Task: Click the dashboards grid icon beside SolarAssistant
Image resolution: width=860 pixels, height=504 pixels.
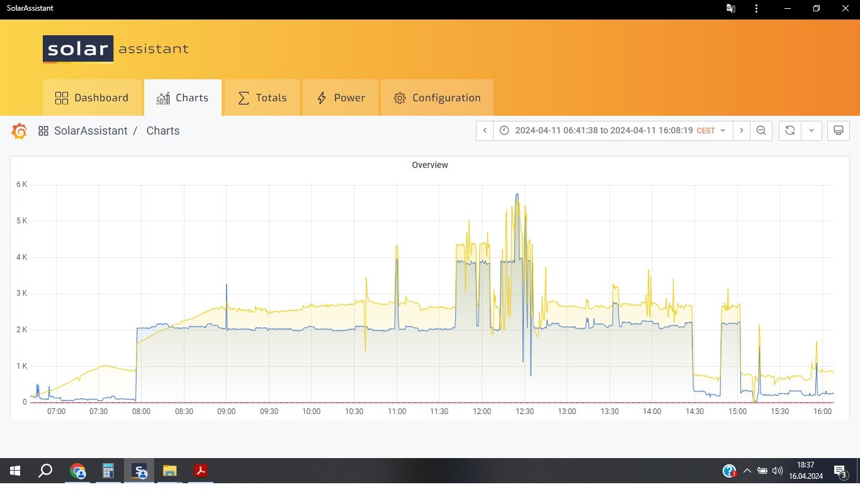Action: pyautogui.click(x=43, y=131)
